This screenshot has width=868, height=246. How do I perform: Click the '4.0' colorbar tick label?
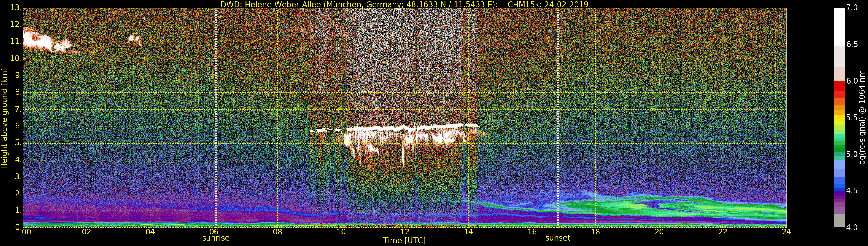tap(852, 227)
